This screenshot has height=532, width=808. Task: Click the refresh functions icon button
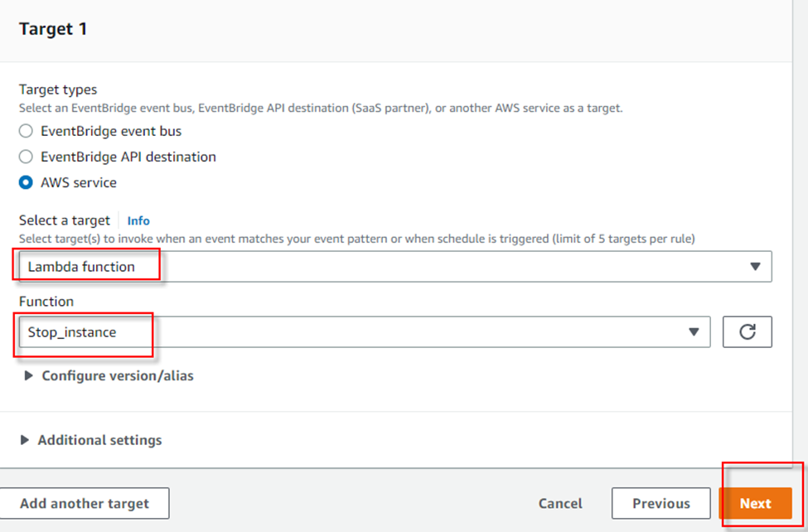click(x=748, y=332)
